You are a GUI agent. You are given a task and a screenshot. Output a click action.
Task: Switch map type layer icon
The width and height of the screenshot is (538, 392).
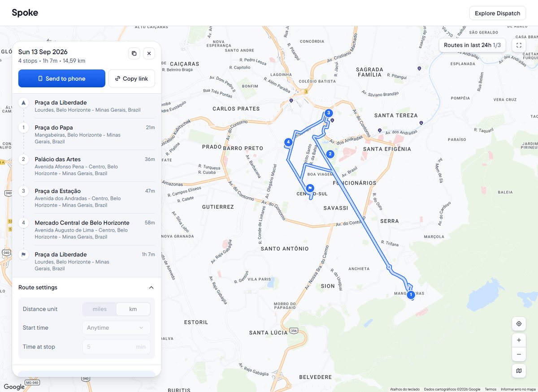point(519,370)
